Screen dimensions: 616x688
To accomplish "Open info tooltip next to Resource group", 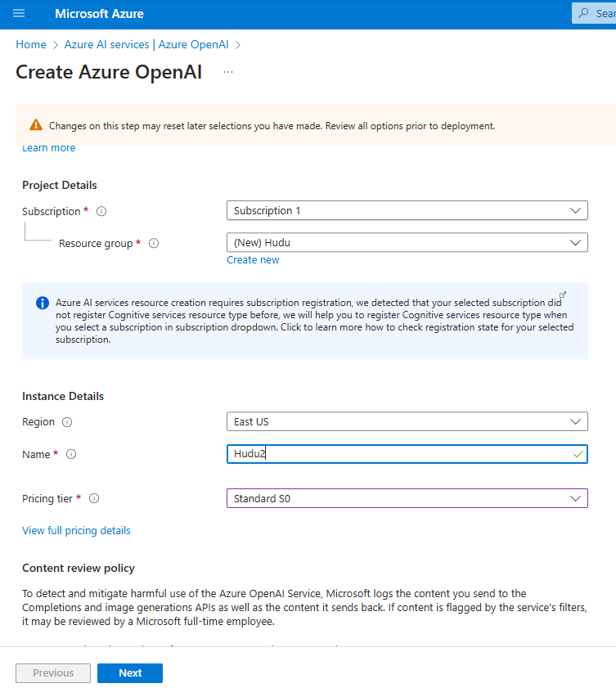I will point(154,243).
